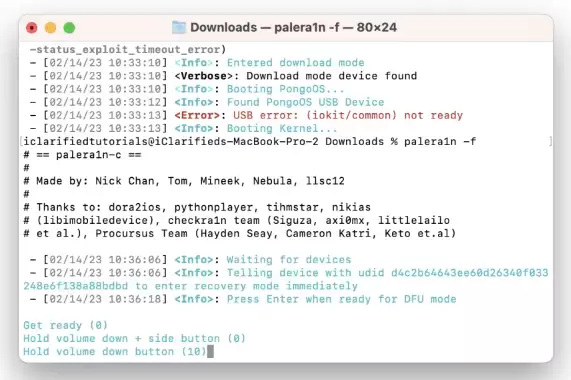
Task: Click 'Hold volume down button (10)' line
Action: point(115,351)
